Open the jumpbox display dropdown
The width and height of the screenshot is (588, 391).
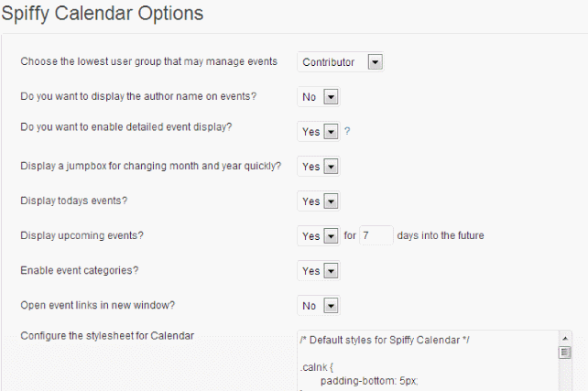[319, 167]
